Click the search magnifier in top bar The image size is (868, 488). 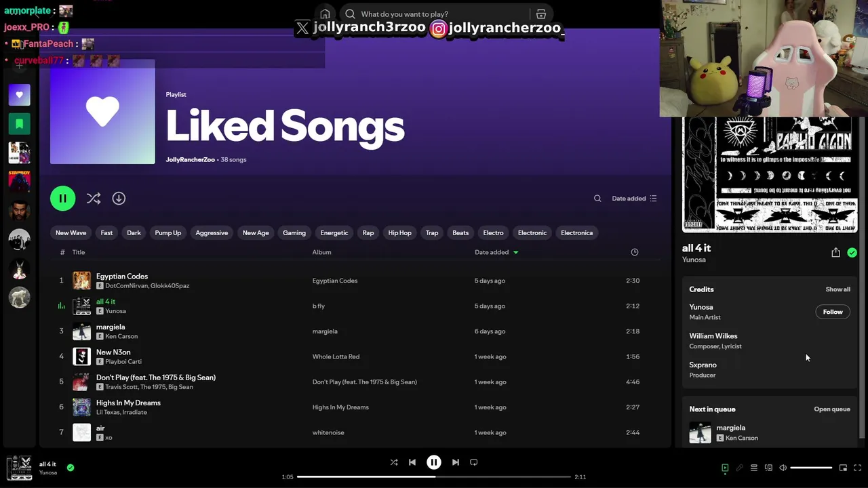350,14
